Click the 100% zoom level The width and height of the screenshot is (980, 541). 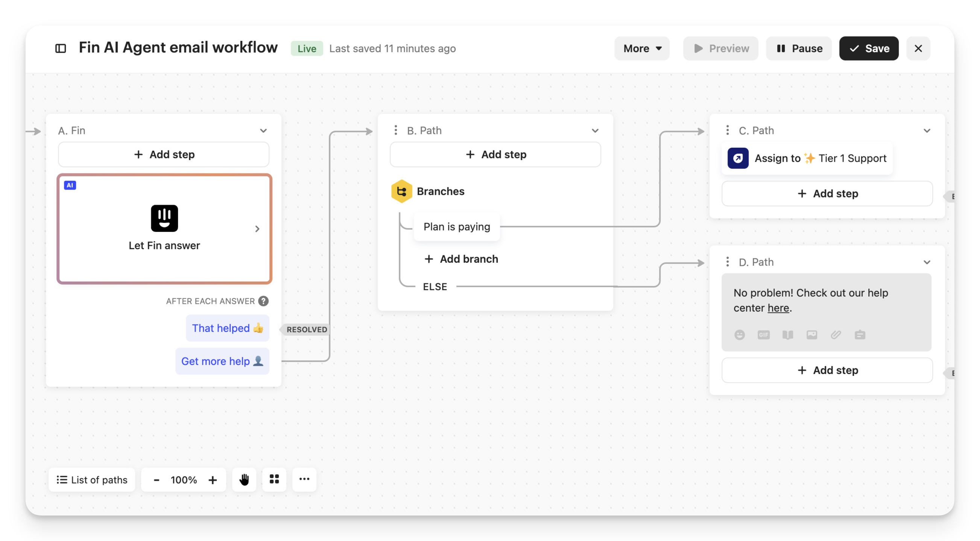click(x=184, y=480)
